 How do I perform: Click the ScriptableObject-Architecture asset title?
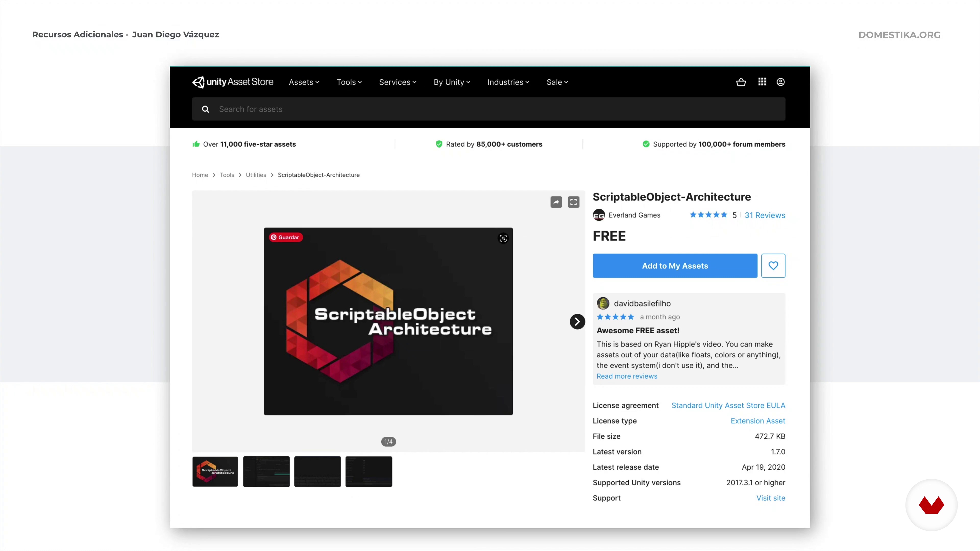[672, 197]
